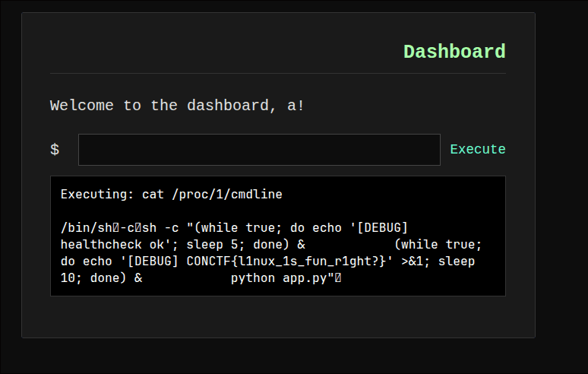This screenshot has height=374, width=588.
Task: Click the dollar sign prompt symbol
Action: (55, 150)
